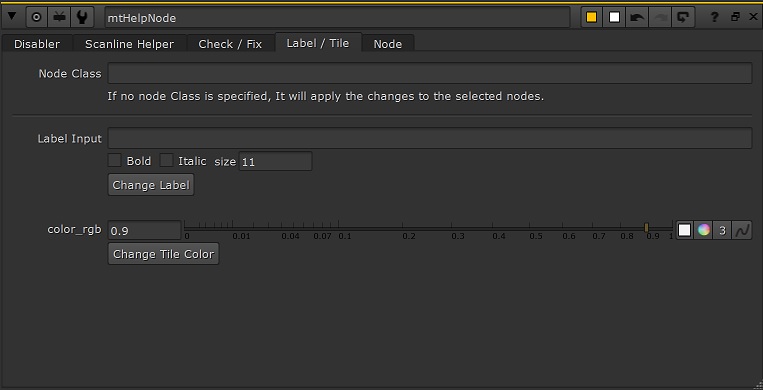
Task: Enable the Italic checkbox
Action: (x=166, y=160)
